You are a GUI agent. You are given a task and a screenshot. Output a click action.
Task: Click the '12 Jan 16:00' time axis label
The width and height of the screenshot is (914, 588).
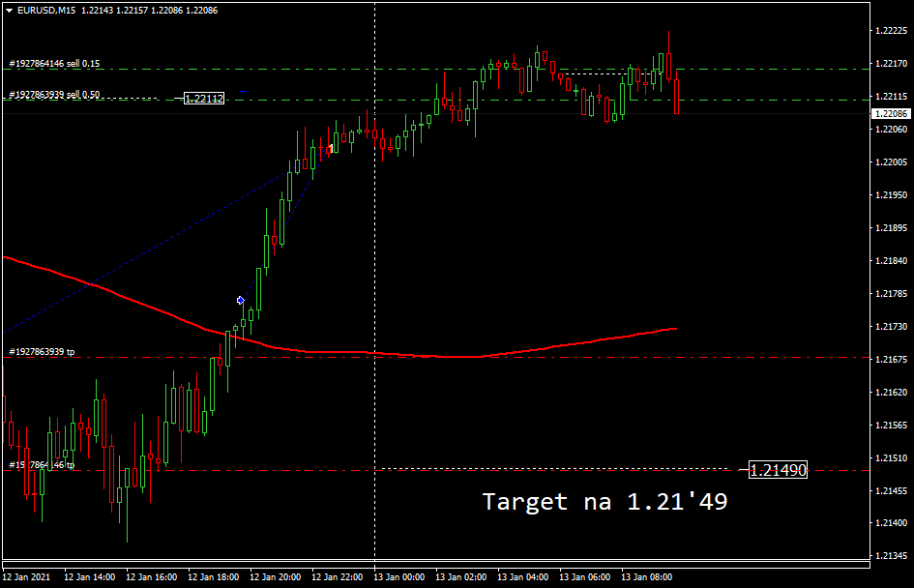(x=152, y=577)
